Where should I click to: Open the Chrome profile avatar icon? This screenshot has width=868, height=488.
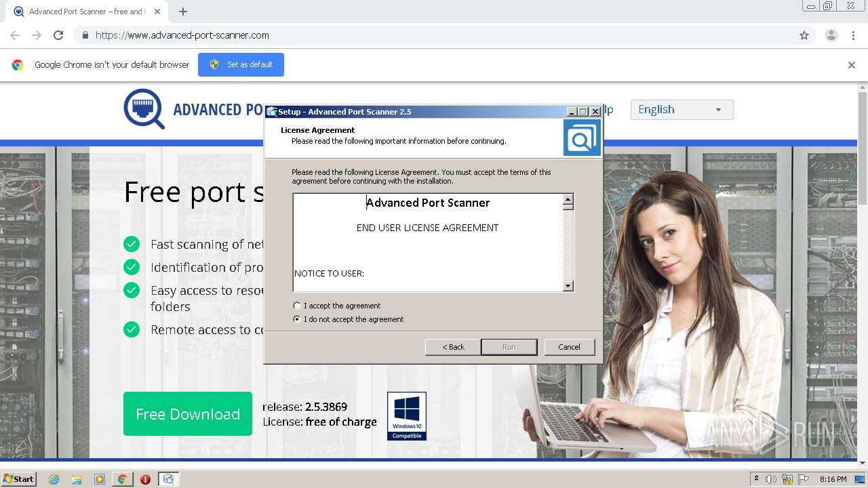(x=831, y=35)
